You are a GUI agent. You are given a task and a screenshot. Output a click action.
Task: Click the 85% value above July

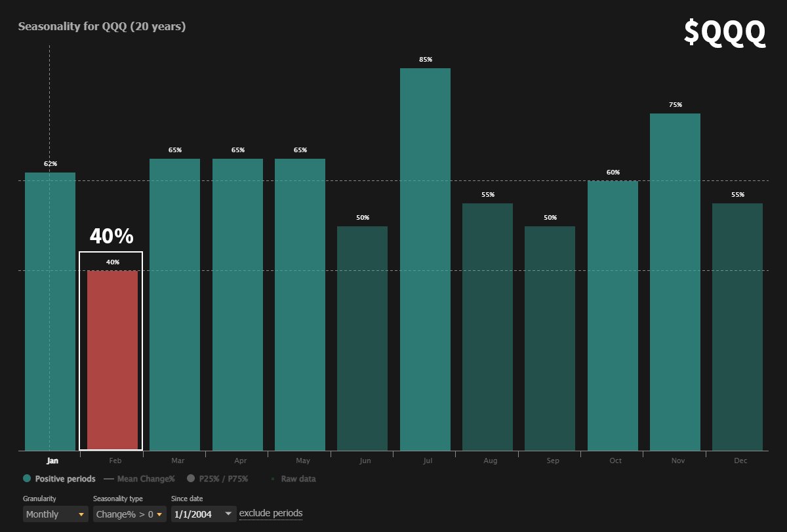pos(426,60)
